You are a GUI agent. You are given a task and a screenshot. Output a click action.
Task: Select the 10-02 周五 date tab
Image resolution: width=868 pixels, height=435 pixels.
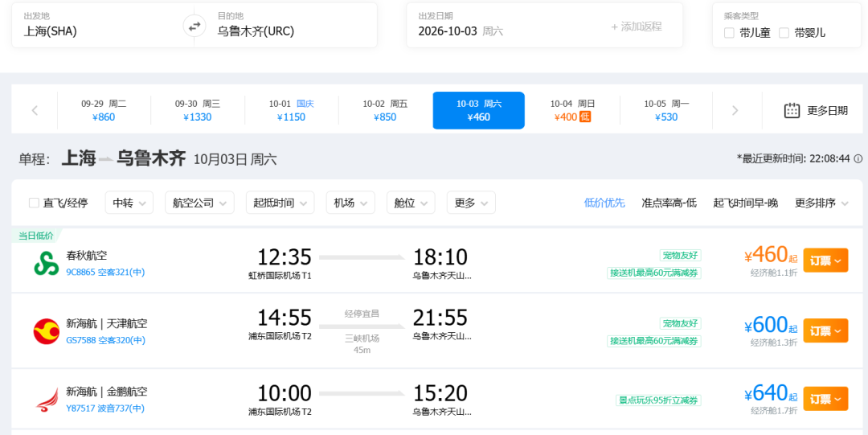point(385,110)
